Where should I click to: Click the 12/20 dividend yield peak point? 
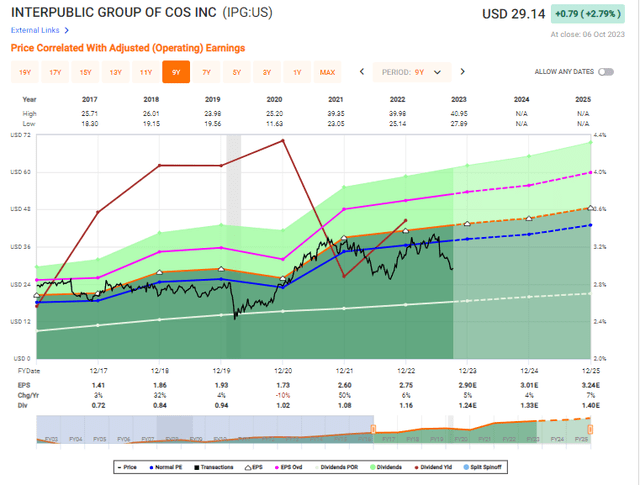tap(283, 141)
